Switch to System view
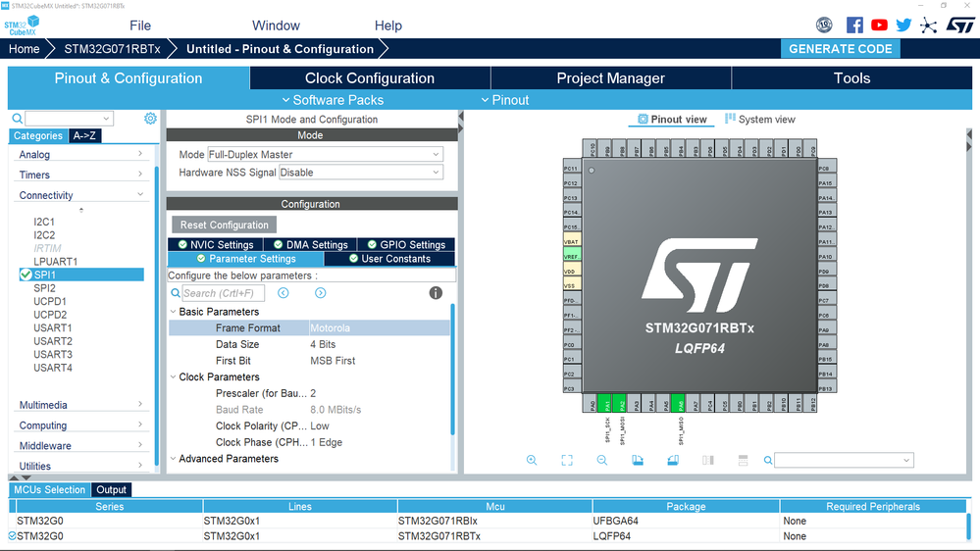Viewport: 980px width, 551px height. 760,120
